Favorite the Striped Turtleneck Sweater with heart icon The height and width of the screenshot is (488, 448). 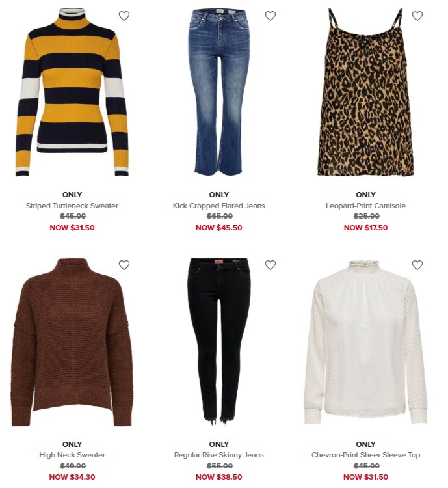coord(124,16)
